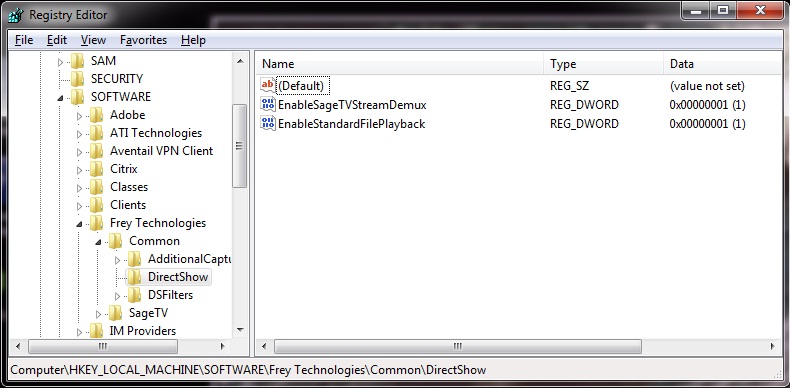Click the tree pane scroll right arrow
Viewport: 790px width, 390px height.
(x=222, y=347)
